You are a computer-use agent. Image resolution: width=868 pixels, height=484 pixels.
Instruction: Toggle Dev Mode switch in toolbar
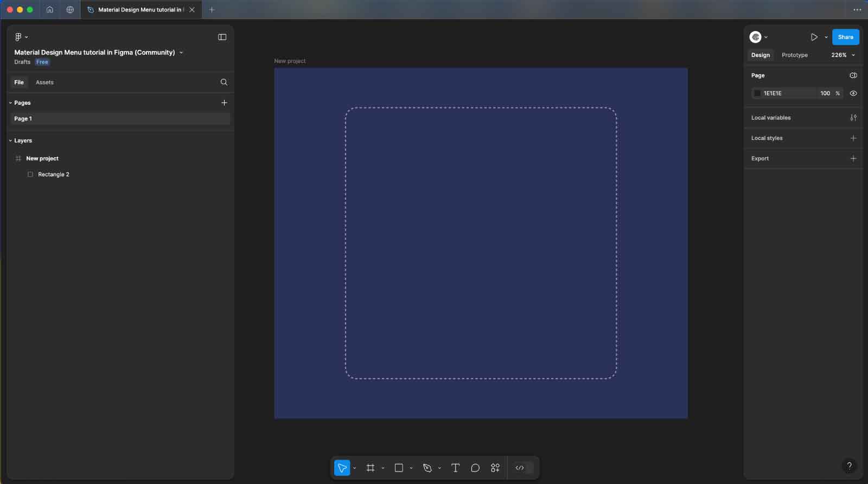(524, 468)
